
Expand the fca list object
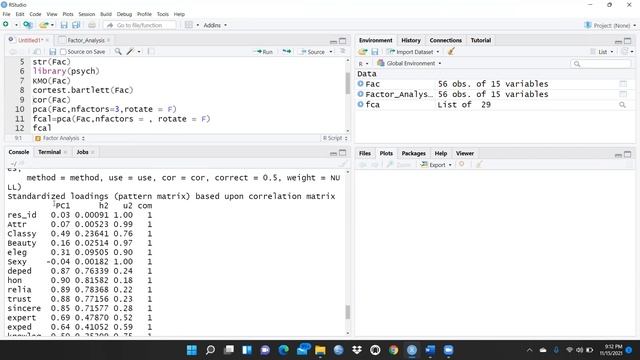click(360, 104)
